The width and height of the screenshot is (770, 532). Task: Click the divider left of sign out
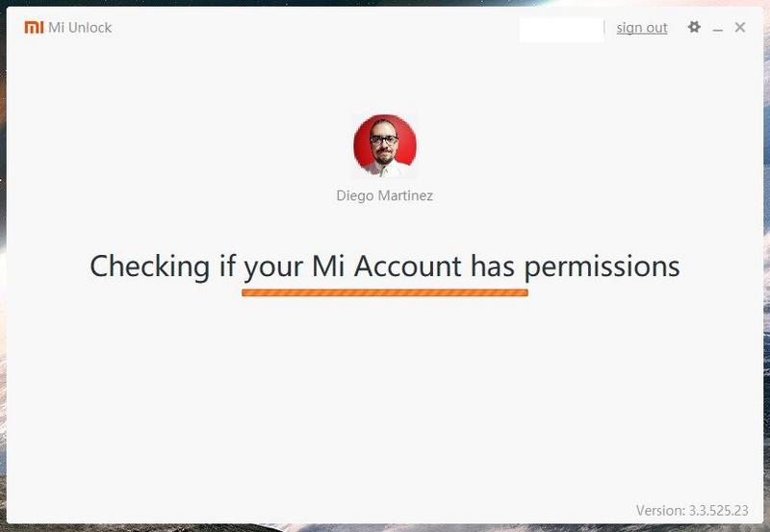604,28
